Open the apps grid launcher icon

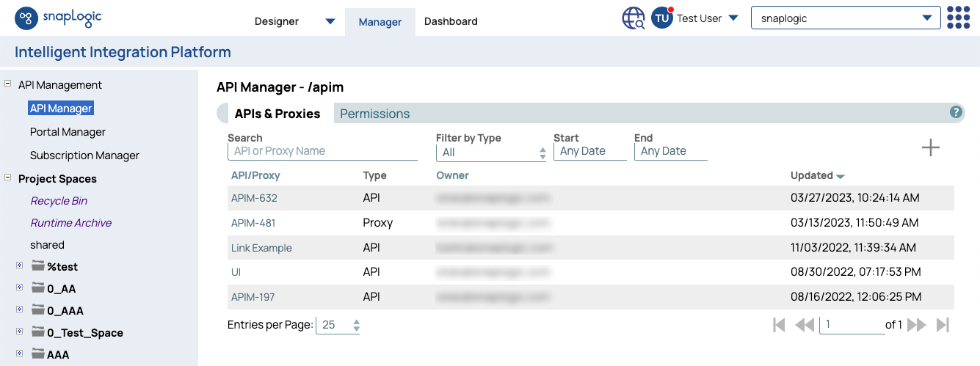(959, 18)
